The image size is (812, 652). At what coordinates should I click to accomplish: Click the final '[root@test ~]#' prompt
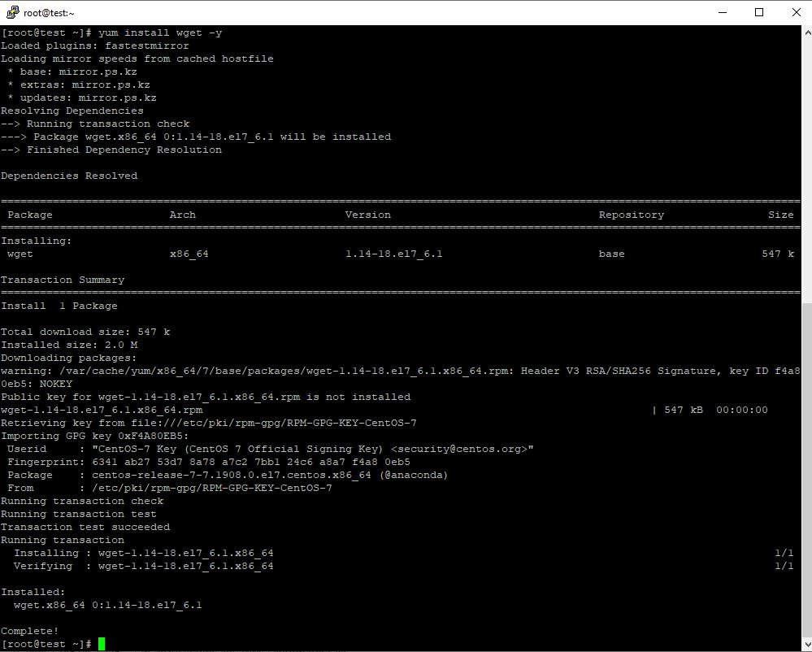(x=46, y=644)
